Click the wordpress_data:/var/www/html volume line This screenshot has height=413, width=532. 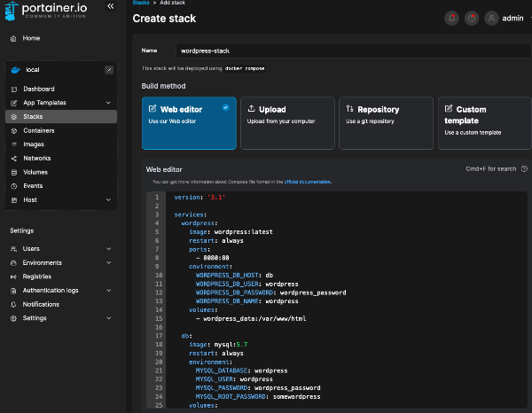pyautogui.click(x=251, y=318)
